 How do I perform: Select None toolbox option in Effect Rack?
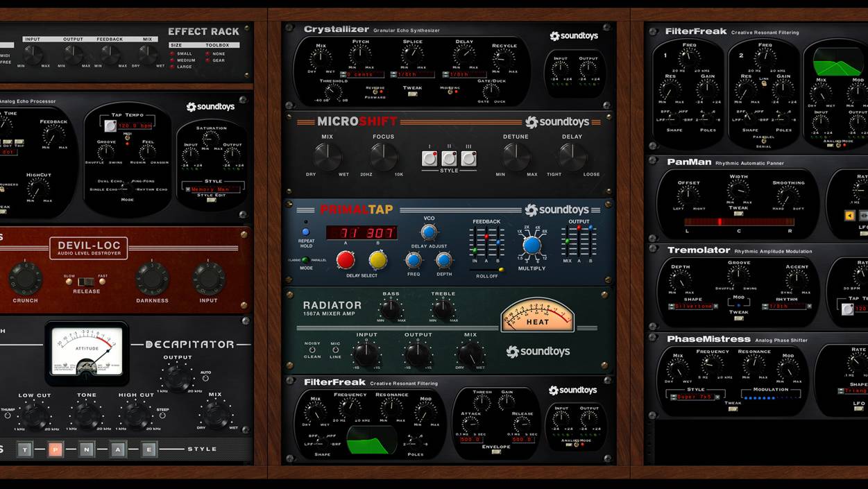(208, 53)
